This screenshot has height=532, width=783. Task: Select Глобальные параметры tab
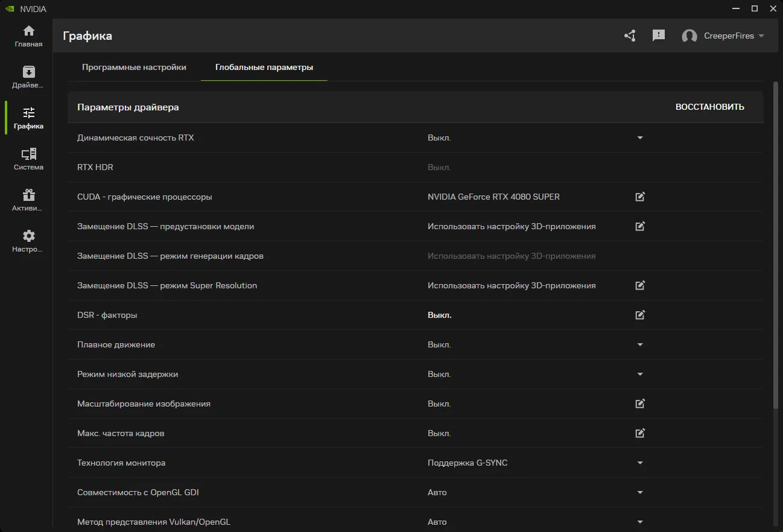tap(264, 68)
